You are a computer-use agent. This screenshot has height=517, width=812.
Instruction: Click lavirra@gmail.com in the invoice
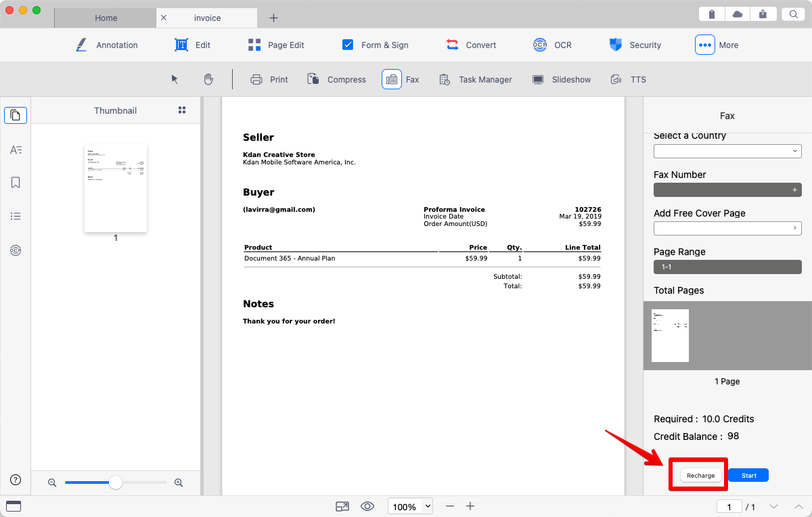click(279, 210)
